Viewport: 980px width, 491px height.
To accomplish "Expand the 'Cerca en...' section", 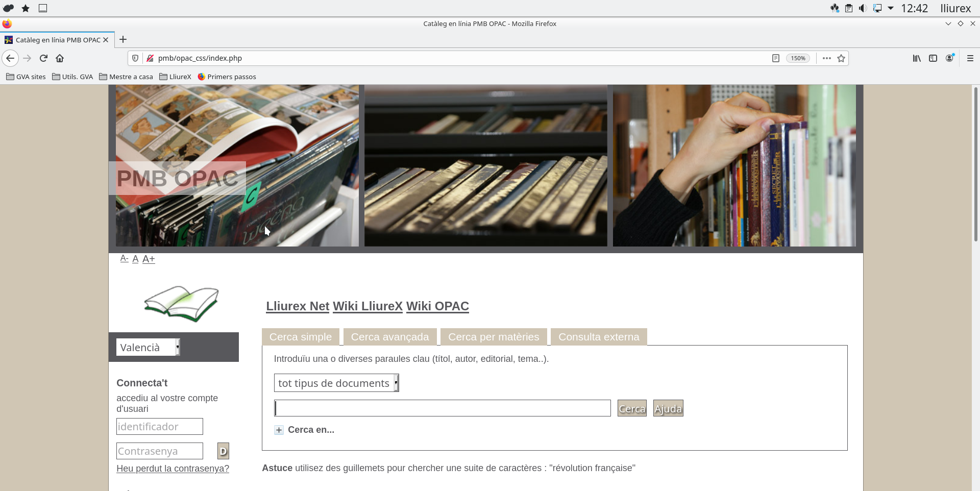I will 279,430.
